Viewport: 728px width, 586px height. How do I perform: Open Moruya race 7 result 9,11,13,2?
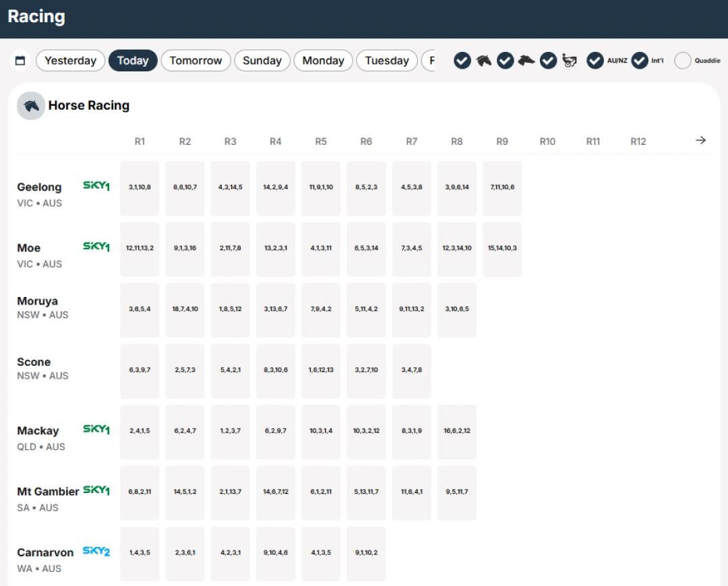click(x=412, y=310)
